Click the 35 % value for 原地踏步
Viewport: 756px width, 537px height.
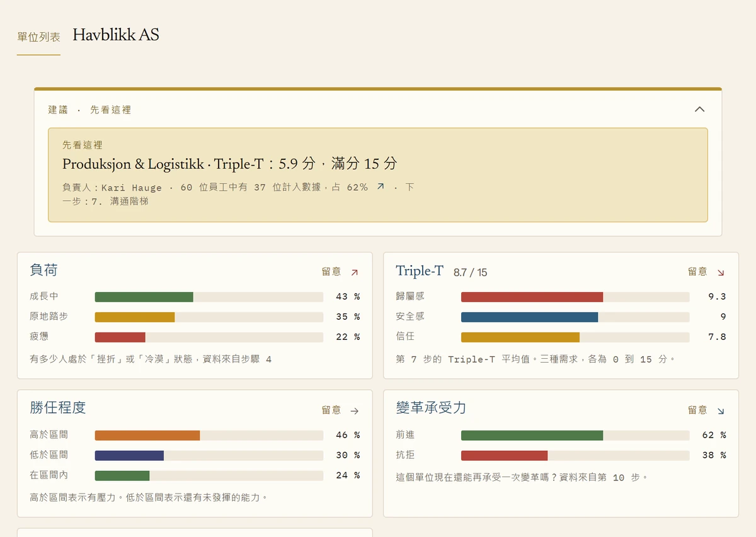click(348, 317)
